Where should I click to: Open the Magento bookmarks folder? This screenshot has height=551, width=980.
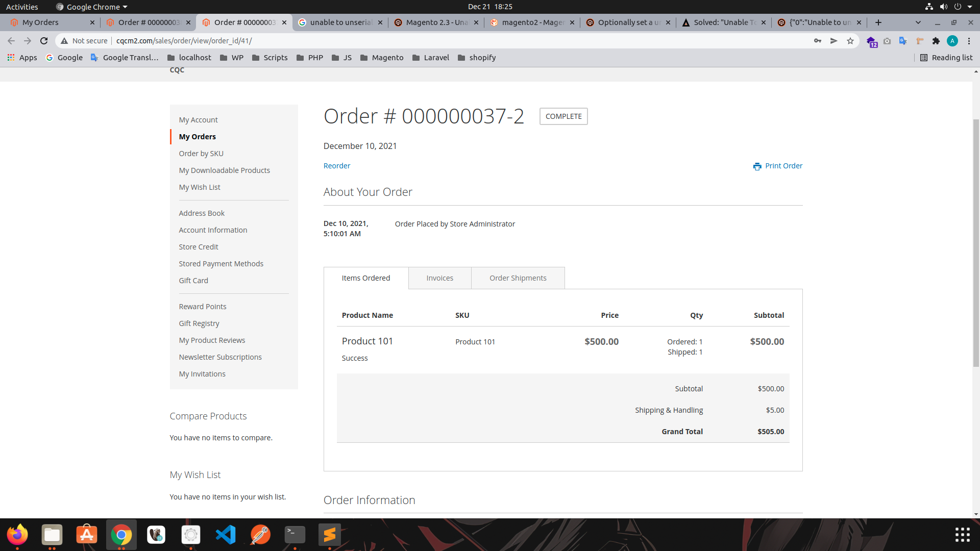point(382,58)
